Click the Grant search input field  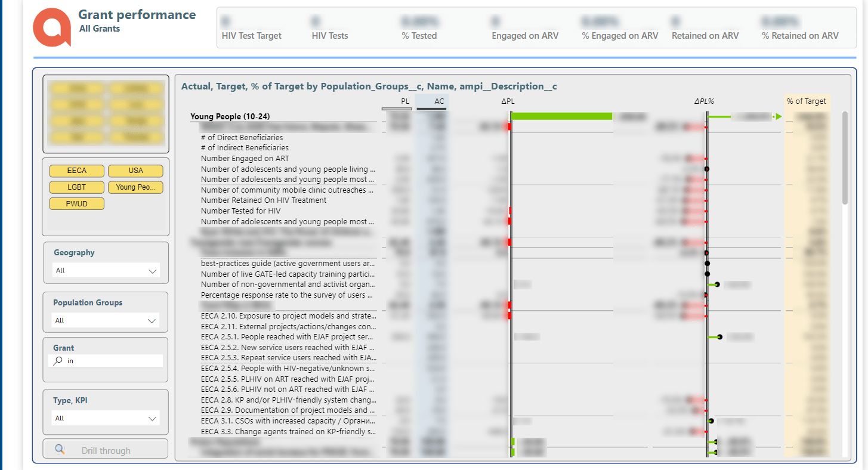click(105, 361)
